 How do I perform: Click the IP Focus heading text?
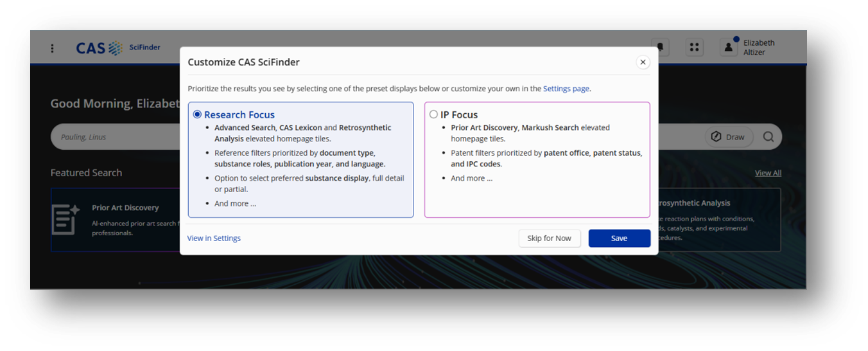click(x=459, y=114)
